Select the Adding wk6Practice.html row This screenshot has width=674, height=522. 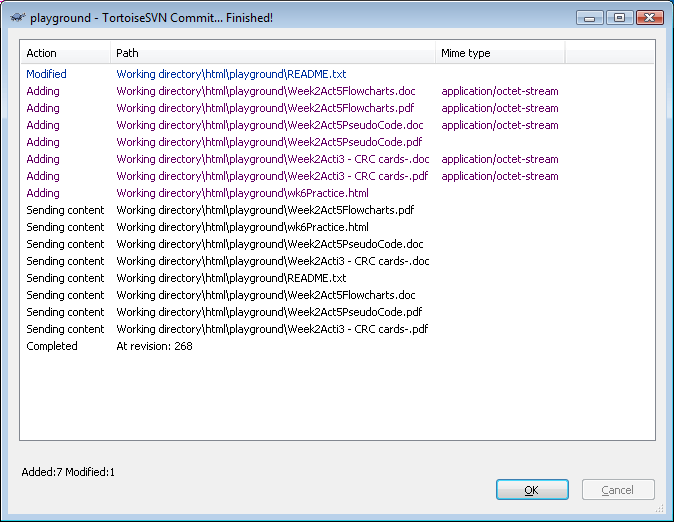pyautogui.click(x=242, y=193)
